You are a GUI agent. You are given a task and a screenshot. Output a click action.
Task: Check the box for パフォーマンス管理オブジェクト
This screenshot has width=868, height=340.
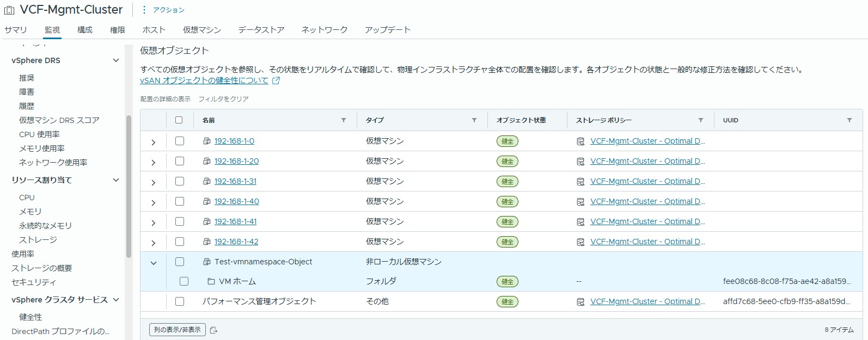180,301
